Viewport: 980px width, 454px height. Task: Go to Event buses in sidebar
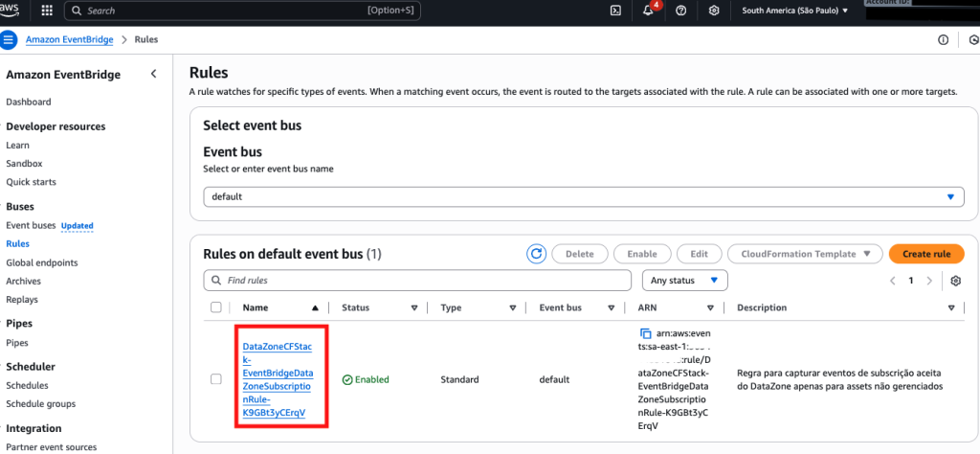[x=31, y=225]
